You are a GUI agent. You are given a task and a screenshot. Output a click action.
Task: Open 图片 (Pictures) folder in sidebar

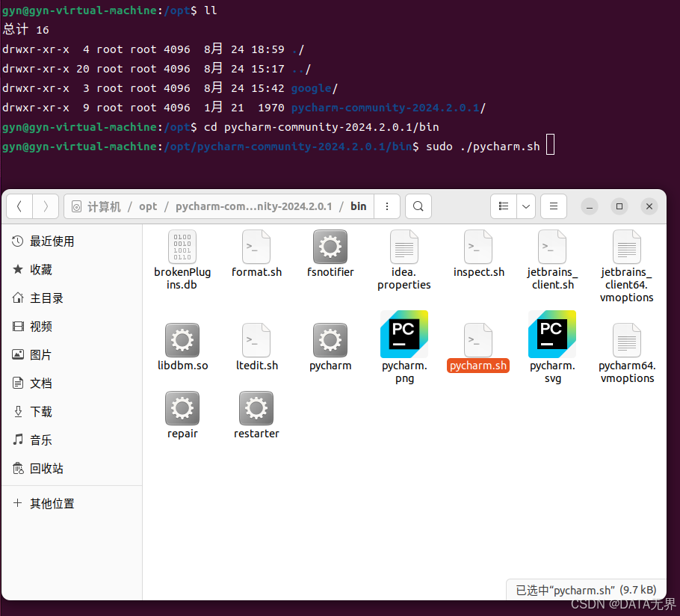[x=72, y=355]
